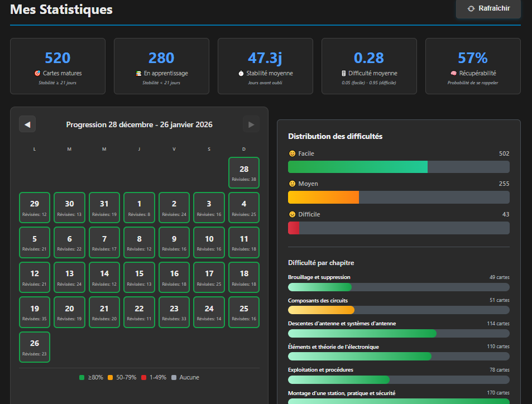The width and height of the screenshot is (532, 404).
Task: Pick calendar day 19 with 35 revisions
Action: click(x=35, y=312)
